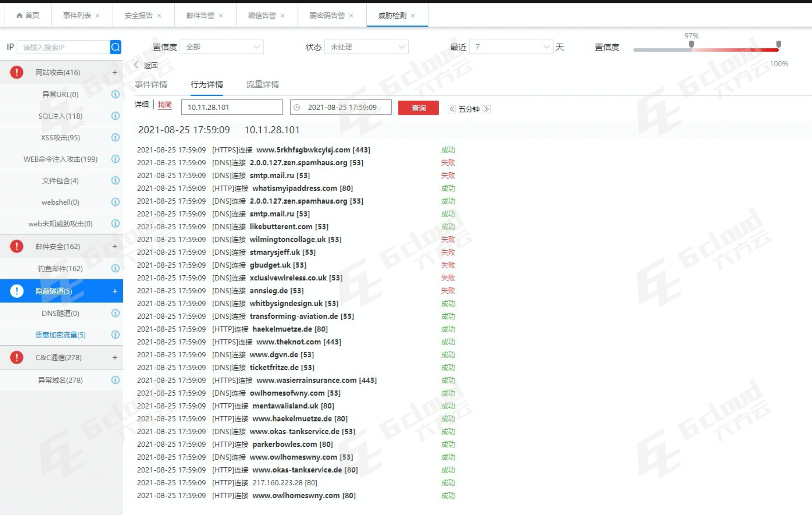Click the 97% confidence slider handle
812x515 pixels.
tap(691, 44)
